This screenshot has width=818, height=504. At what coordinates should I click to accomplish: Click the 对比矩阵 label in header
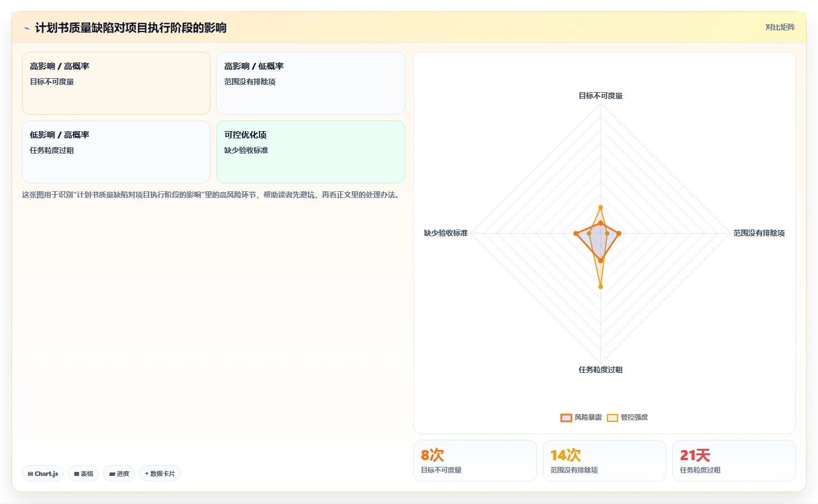(x=780, y=27)
